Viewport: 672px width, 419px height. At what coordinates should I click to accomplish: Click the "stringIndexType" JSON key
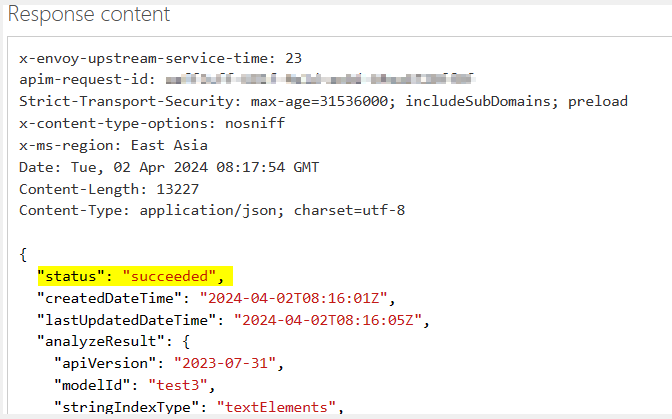(x=127, y=407)
